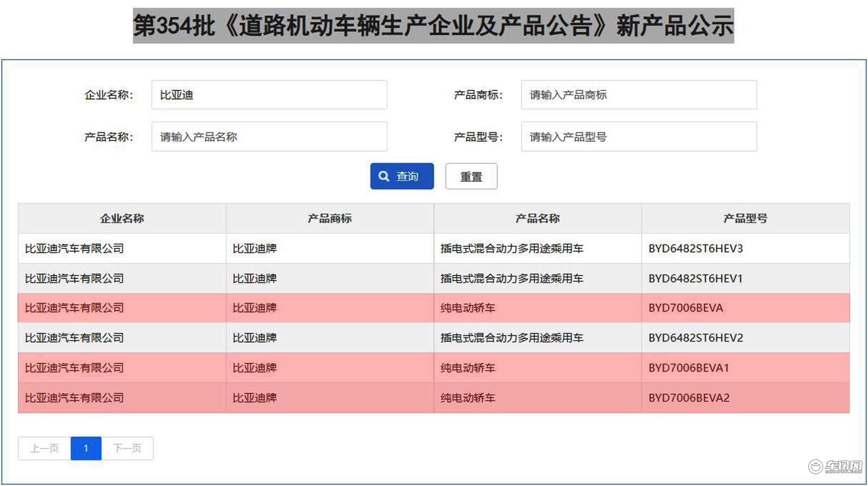
Task: Click the magnifier icon in 查询 button
Action: pyautogui.click(x=384, y=176)
